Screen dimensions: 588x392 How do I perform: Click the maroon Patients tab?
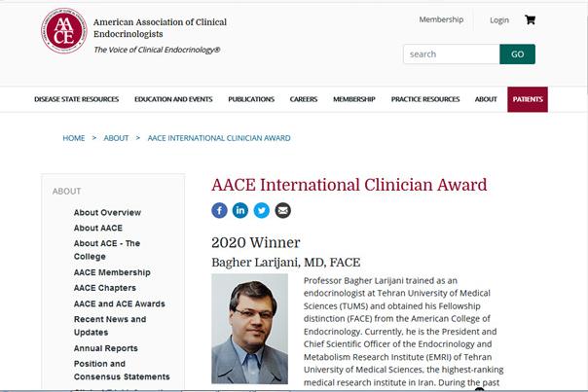click(x=527, y=99)
